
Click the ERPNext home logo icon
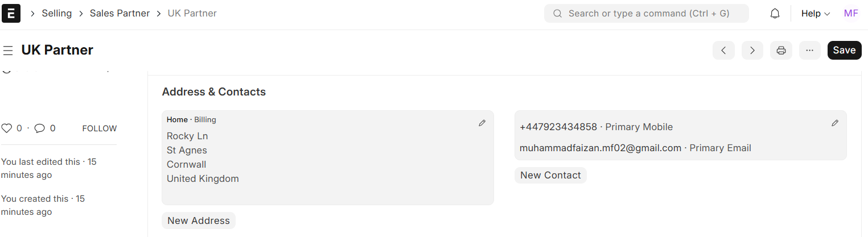coord(11,13)
